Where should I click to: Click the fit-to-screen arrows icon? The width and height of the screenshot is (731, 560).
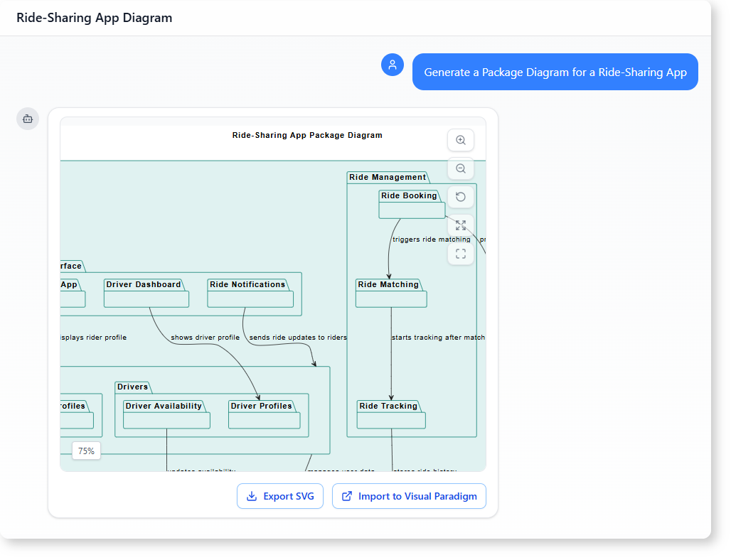461,225
